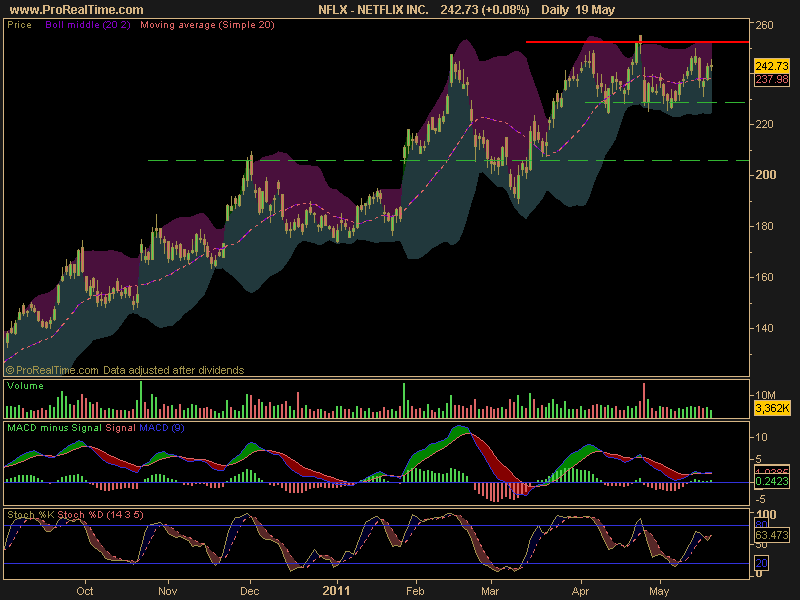Click the NFLX - NETFLIX INC. title
Screen dimensions: 800x600
tap(373, 10)
